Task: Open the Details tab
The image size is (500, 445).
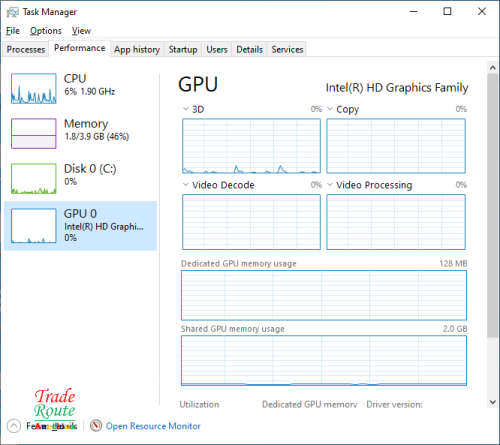Action: (x=249, y=50)
